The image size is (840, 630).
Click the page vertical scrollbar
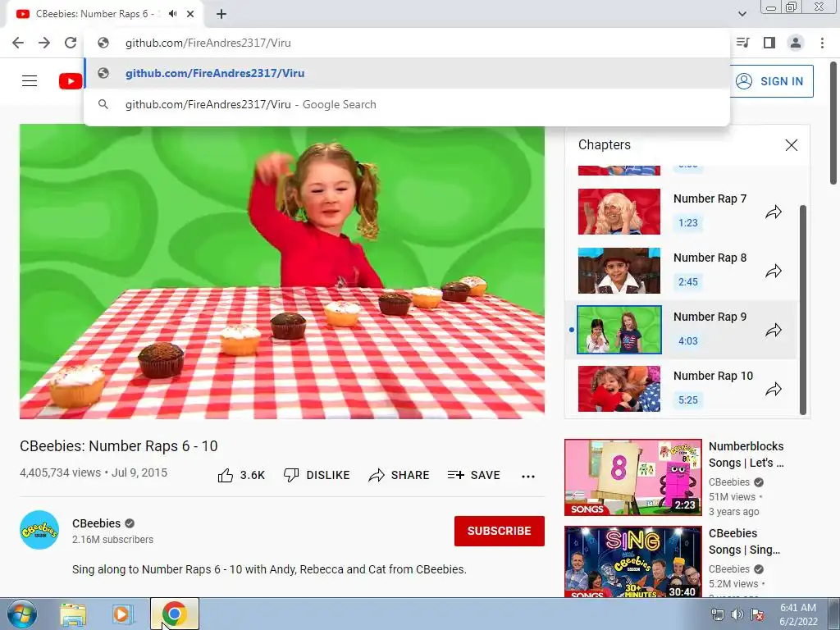[x=834, y=123]
